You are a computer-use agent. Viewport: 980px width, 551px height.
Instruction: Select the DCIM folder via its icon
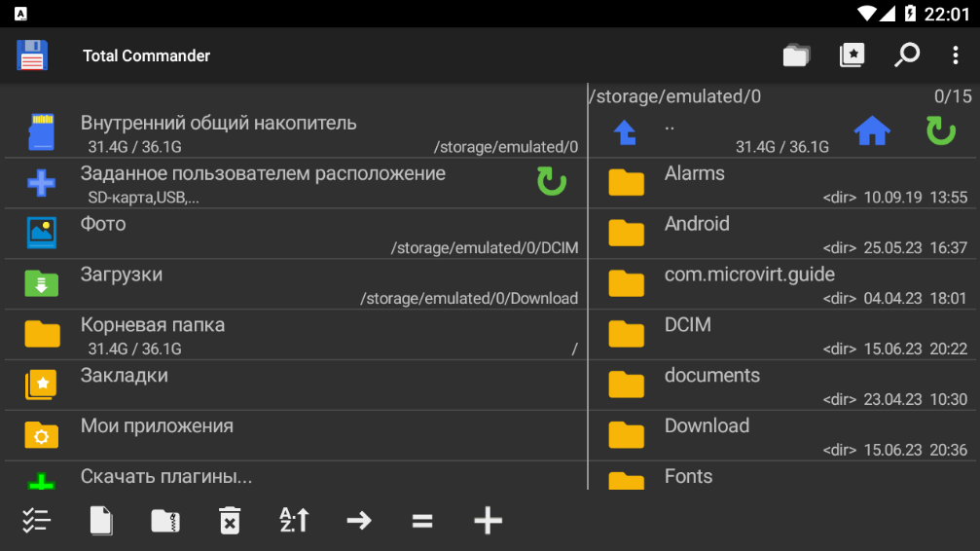coord(627,334)
